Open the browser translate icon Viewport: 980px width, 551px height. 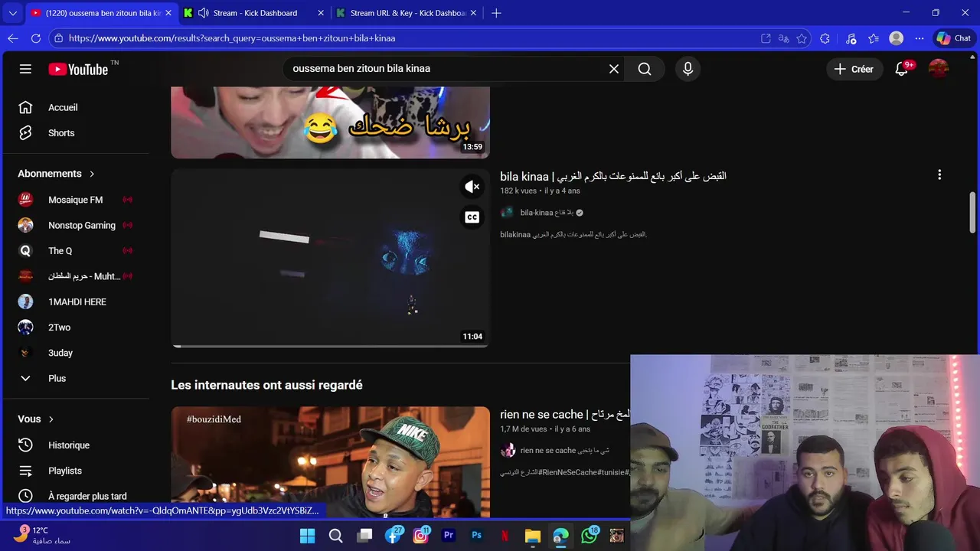coord(783,38)
